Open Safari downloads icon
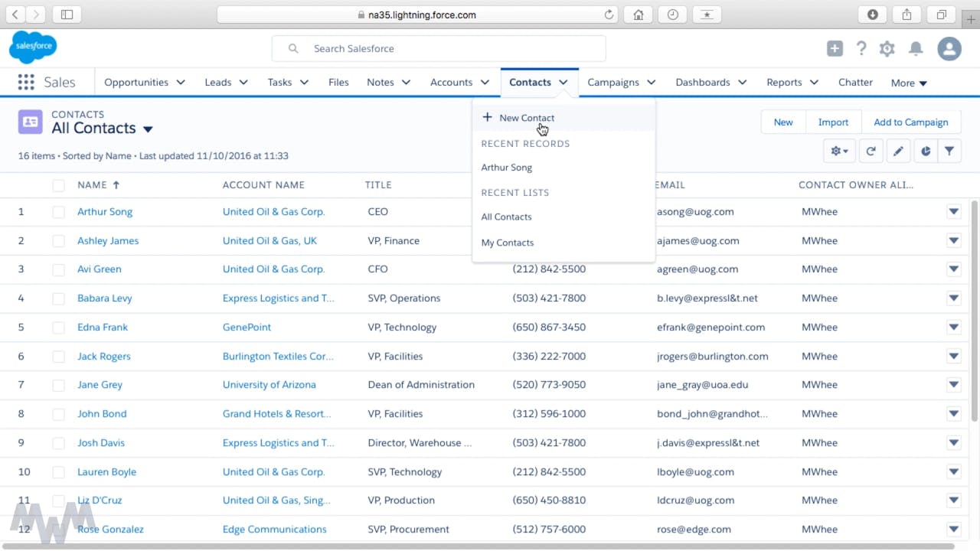Screen dimensions: 980x551 873,15
